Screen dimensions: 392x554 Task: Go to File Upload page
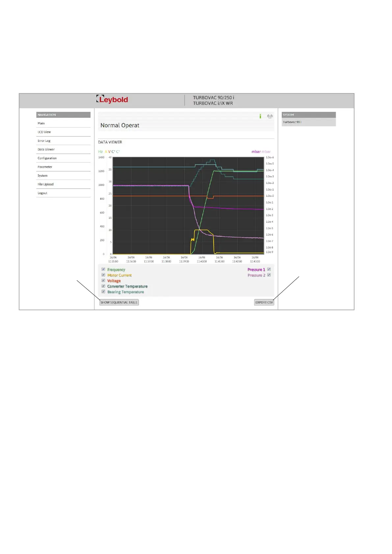(x=63, y=184)
